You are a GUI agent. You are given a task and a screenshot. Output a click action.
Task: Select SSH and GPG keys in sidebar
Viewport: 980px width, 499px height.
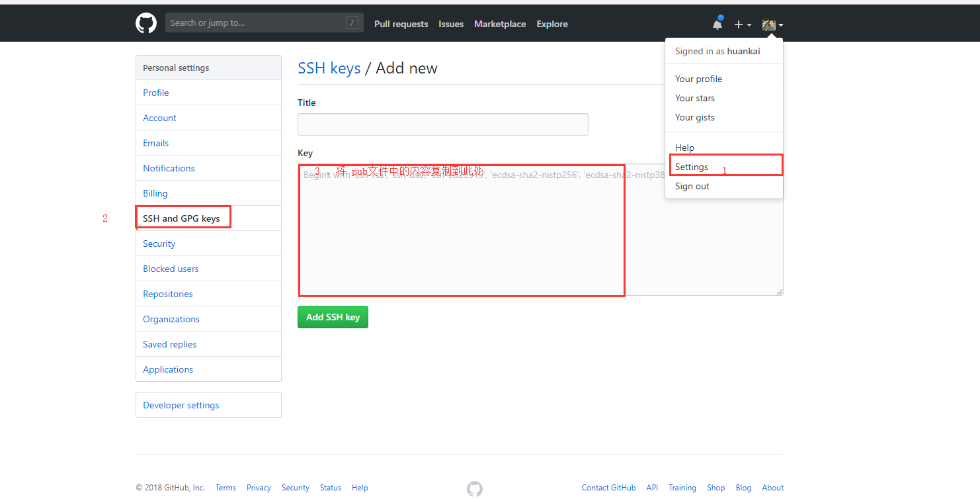click(208, 218)
